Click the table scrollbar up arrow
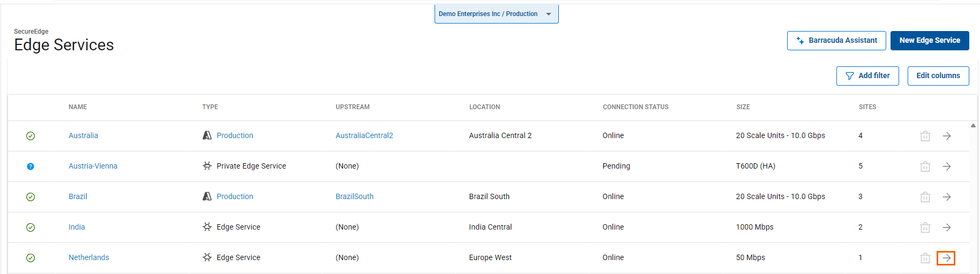 pos(973,126)
